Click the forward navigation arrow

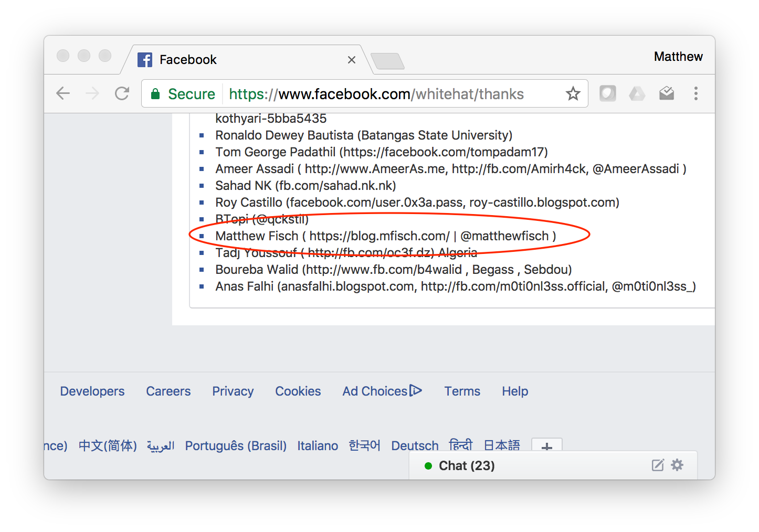pos(92,93)
